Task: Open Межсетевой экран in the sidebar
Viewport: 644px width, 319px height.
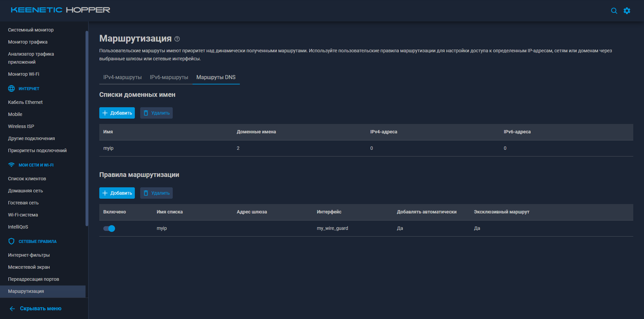Action: tap(29, 267)
